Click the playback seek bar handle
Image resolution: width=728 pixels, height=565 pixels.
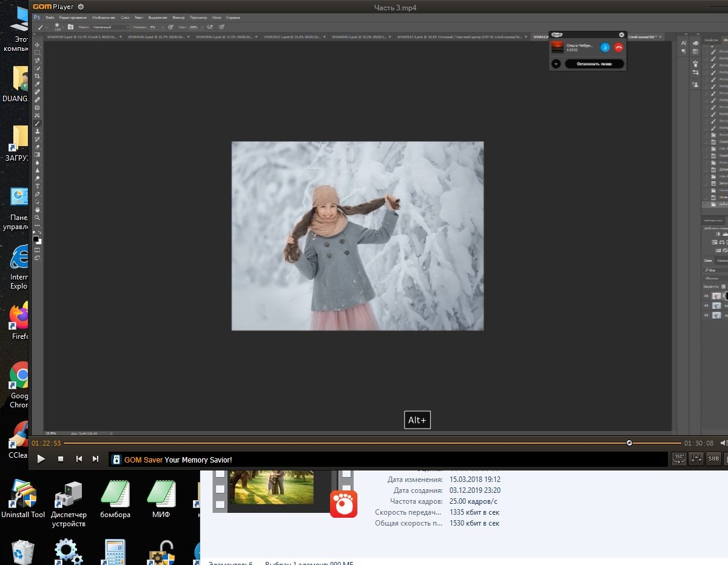tap(629, 443)
